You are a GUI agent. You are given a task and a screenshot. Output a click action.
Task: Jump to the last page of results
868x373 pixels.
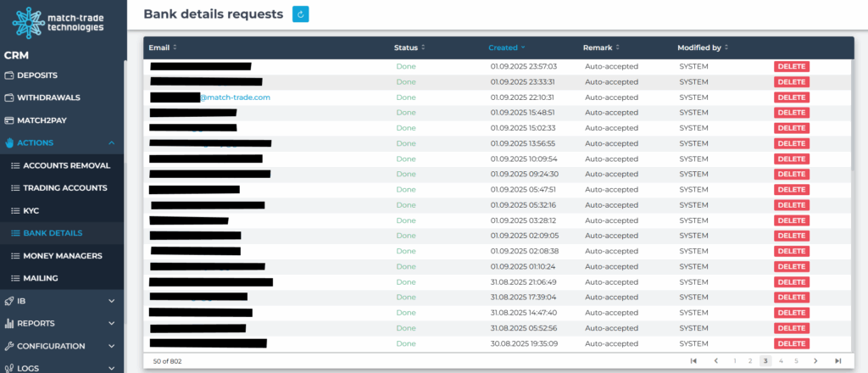pyautogui.click(x=837, y=361)
